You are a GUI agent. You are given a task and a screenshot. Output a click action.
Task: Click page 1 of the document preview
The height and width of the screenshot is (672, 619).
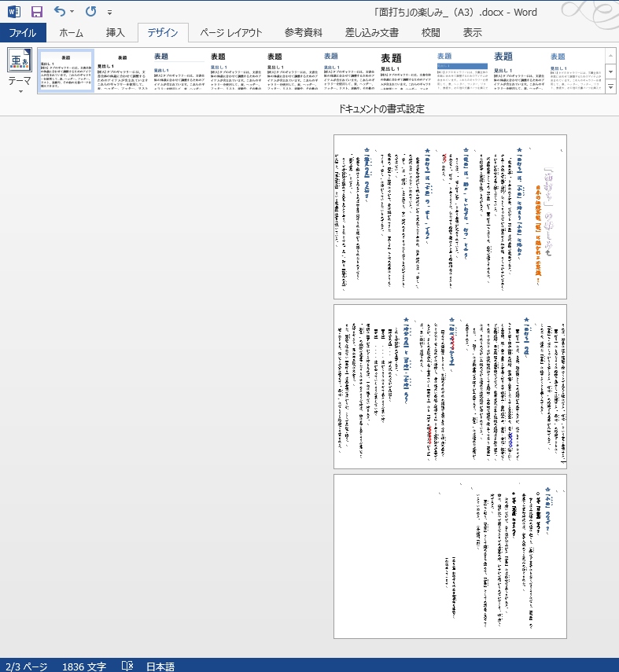450,217
